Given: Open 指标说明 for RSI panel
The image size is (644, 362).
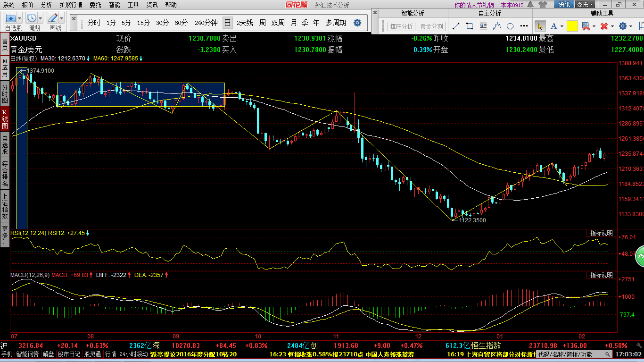Looking at the screenshot, I should click(601, 233).
